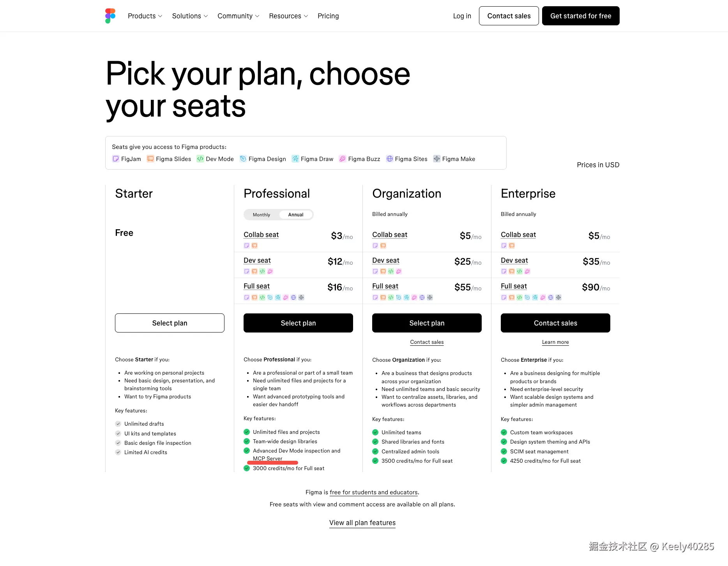Image resolution: width=728 pixels, height=566 pixels.
Task: Click the Figma Buzz product icon
Action: coord(343,159)
